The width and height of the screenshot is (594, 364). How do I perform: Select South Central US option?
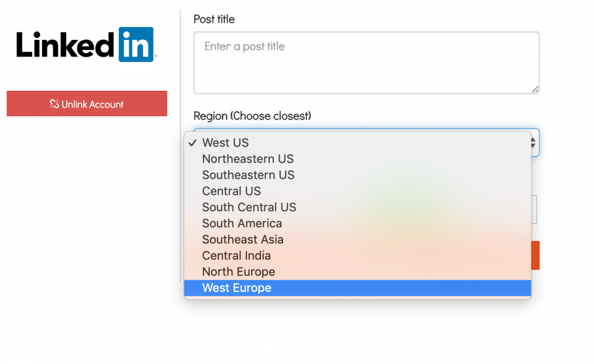(357, 207)
